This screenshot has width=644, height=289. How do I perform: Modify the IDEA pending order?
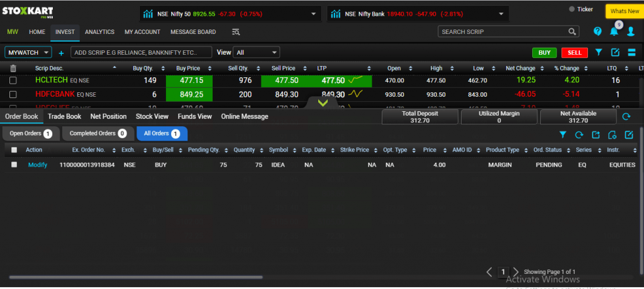[37, 165]
